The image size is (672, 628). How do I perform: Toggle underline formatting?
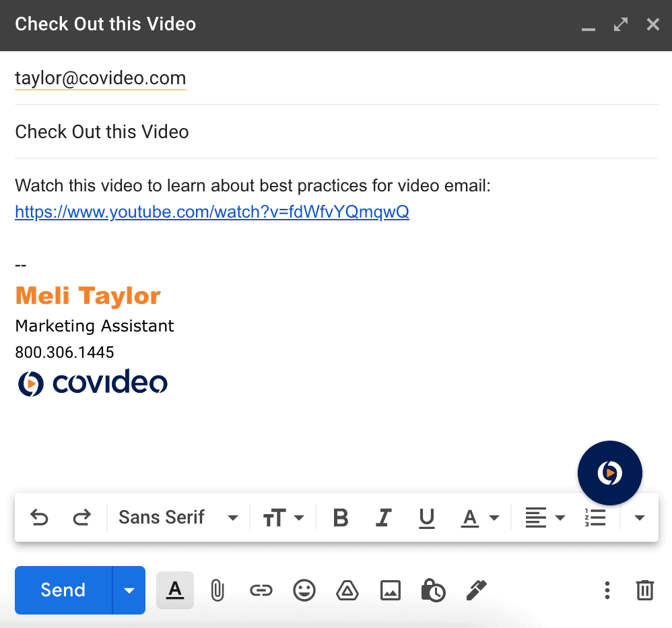426,517
